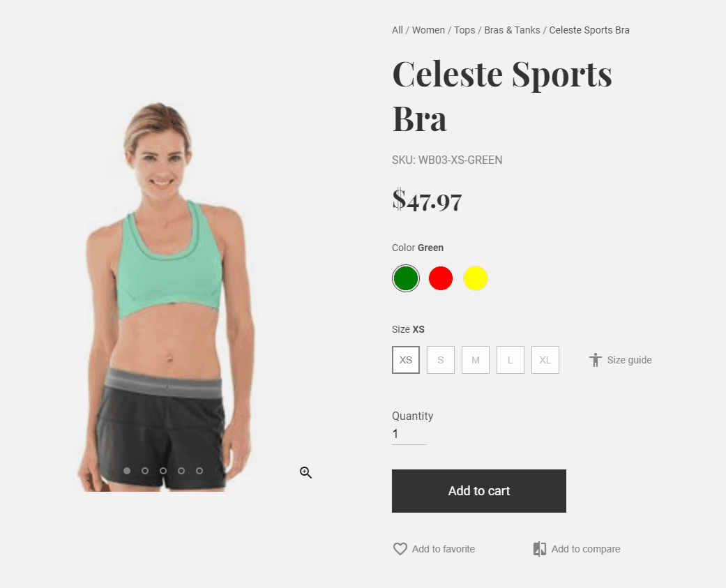
Task: Click the compare icon beside Add to compare
Action: [x=539, y=549]
